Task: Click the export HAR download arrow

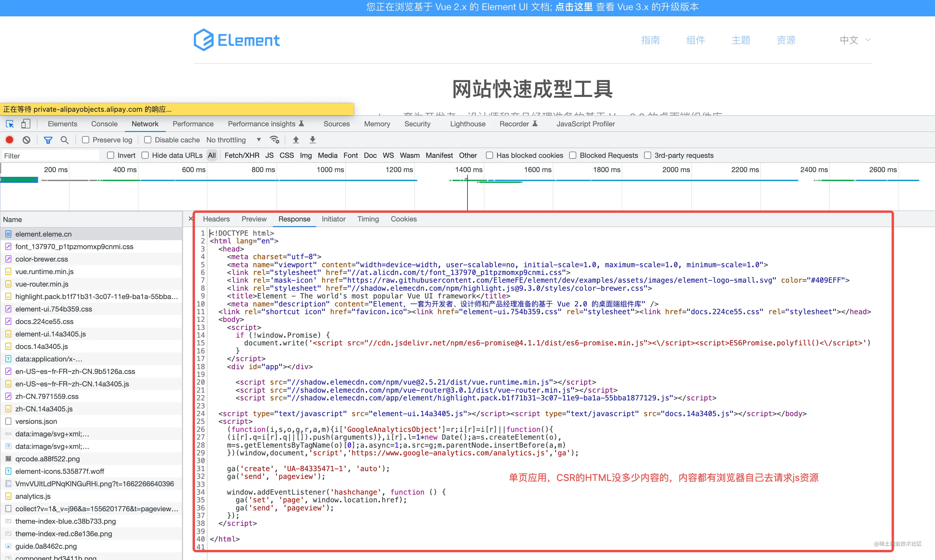Action: point(312,140)
